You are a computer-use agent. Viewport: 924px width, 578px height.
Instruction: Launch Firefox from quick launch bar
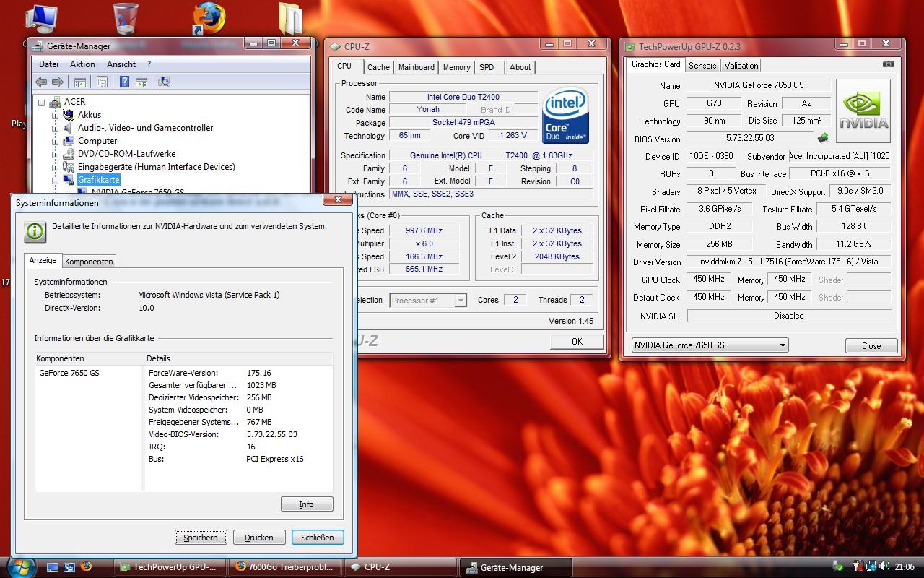(x=86, y=566)
